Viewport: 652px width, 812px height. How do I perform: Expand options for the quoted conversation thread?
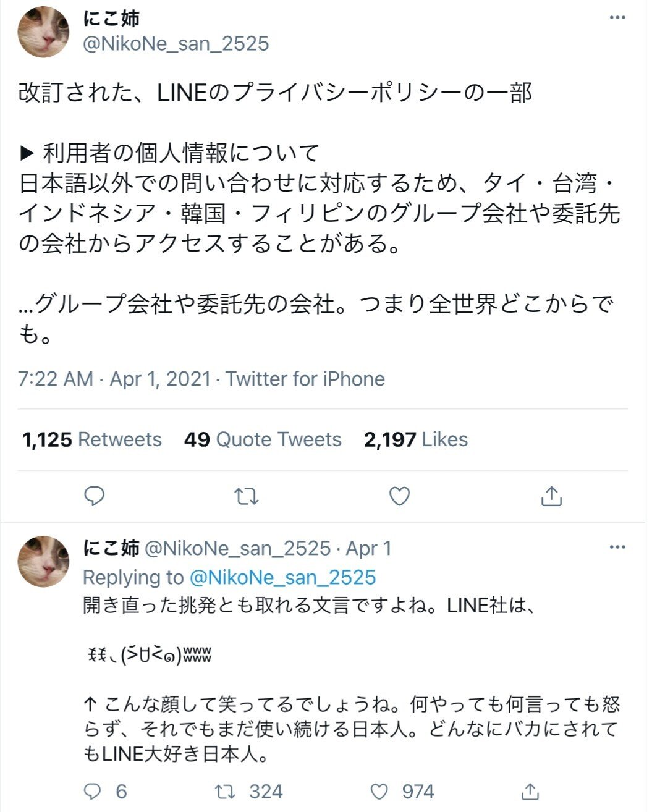617,546
